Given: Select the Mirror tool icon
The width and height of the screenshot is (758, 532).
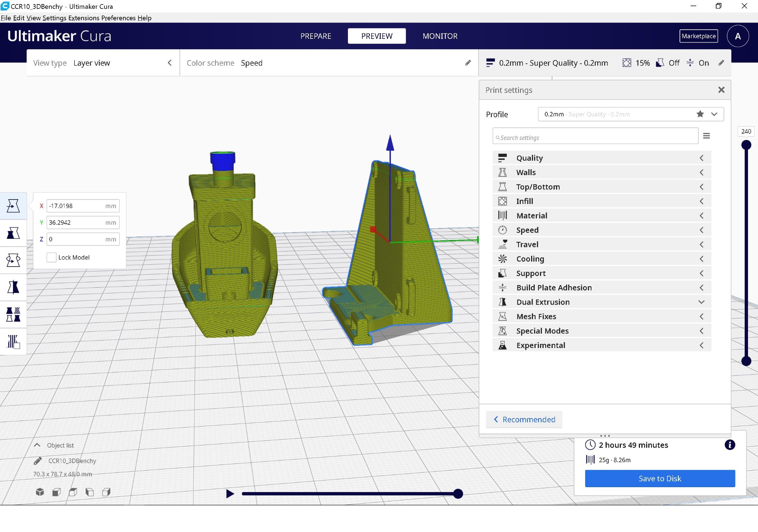Looking at the screenshot, I should [13, 287].
